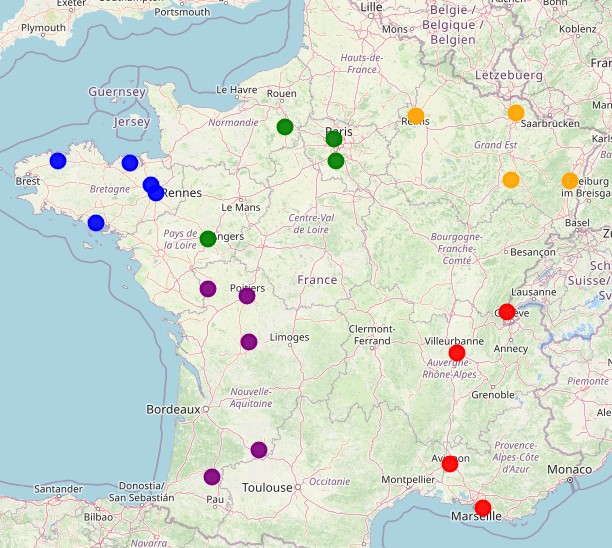Screen dimensions: 612x548
Task: Click the red marker at Avignon
Action: click(x=450, y=463)
